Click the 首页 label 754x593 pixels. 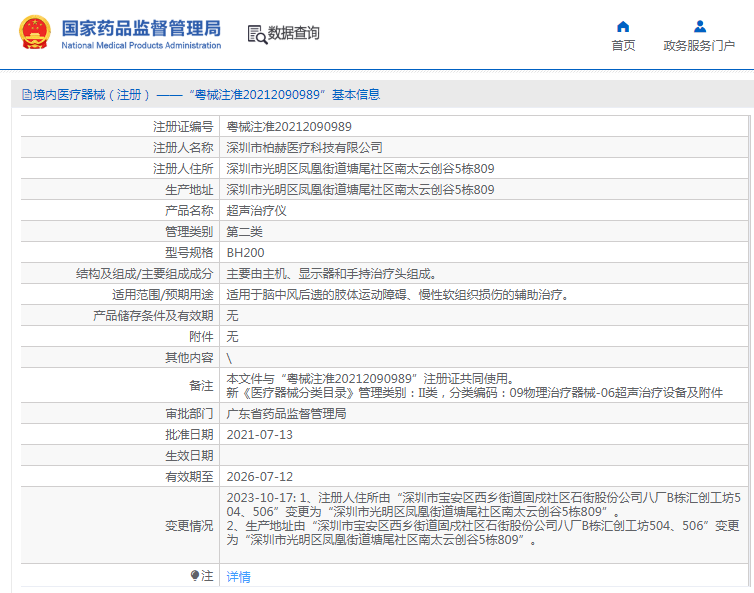(623, 46)
